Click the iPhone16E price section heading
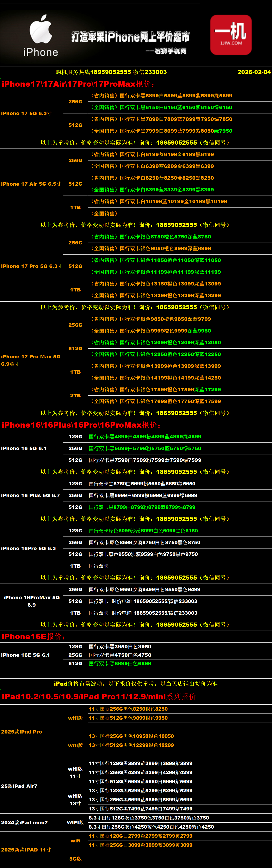Screen dimensions: 272x868 click(33, 637)
